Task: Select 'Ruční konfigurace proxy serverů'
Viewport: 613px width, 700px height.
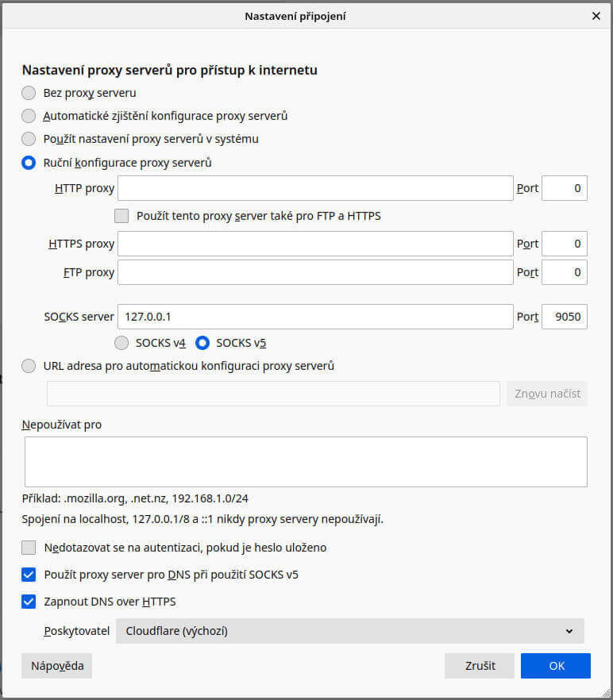Action: tap(29, 162)
